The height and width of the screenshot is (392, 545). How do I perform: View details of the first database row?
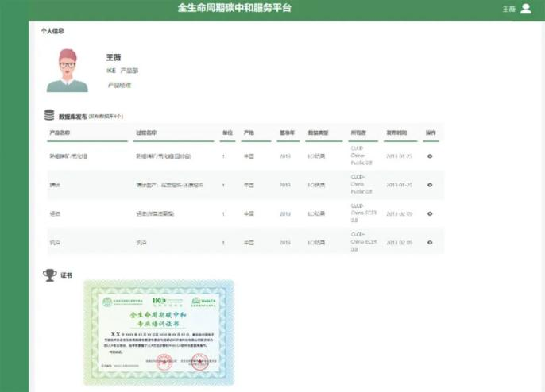pos(430,156)
